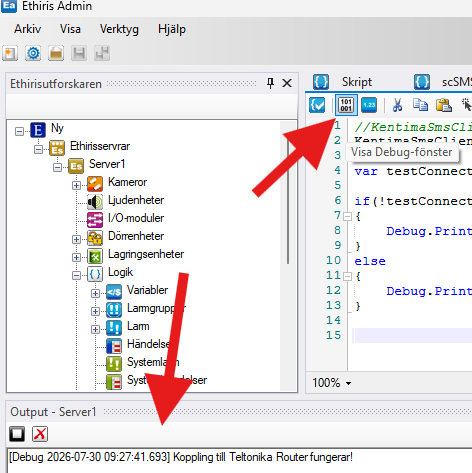Click the Systemhändelser tree icon
The height and width of the screenshot is (473, 472).
(114, 382)
